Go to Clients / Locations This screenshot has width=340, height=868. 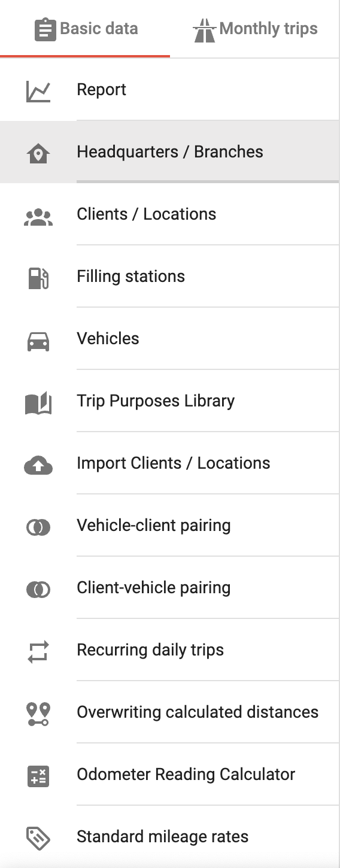coord(170,214)
